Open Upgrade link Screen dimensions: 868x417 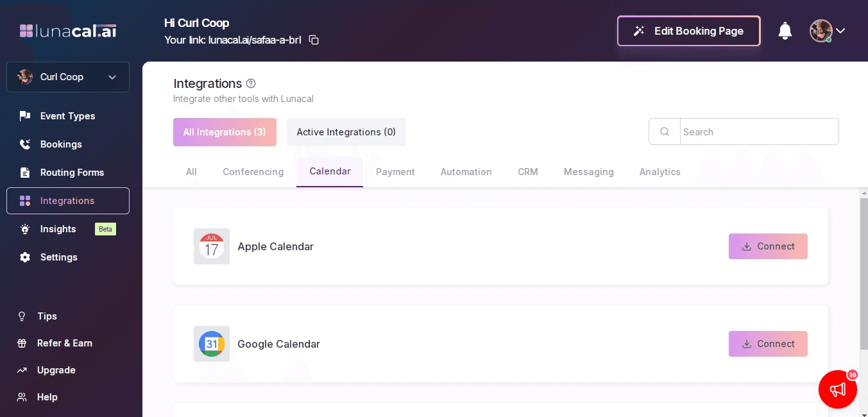tap(56, 370)
